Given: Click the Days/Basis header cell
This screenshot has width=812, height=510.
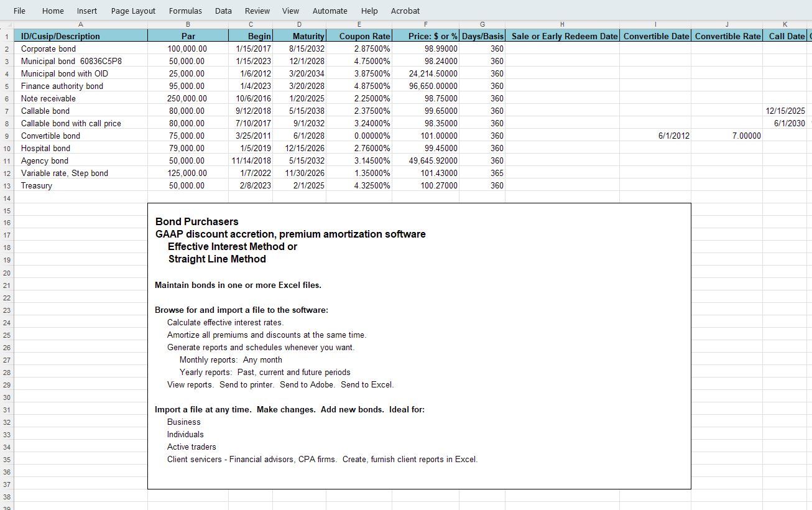Looking at the screenshot, I should tap(482, 36).
